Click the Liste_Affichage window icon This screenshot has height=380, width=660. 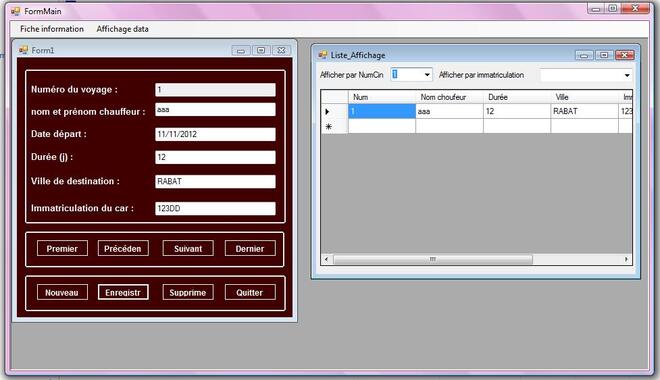(323, 55)
